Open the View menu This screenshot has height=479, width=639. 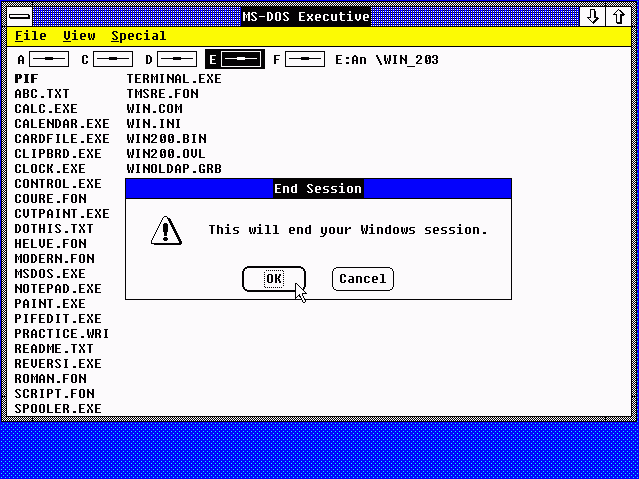click(x=79, y=36)
